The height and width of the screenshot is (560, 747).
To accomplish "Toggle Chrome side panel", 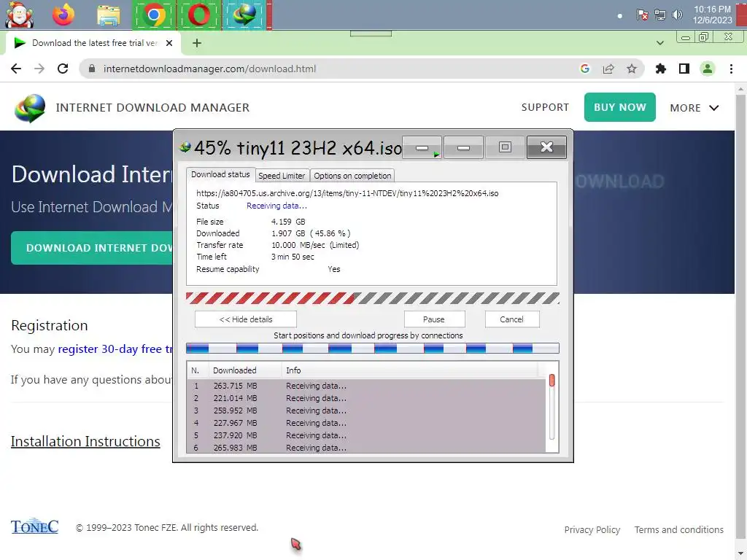I will tap(684, 69).
